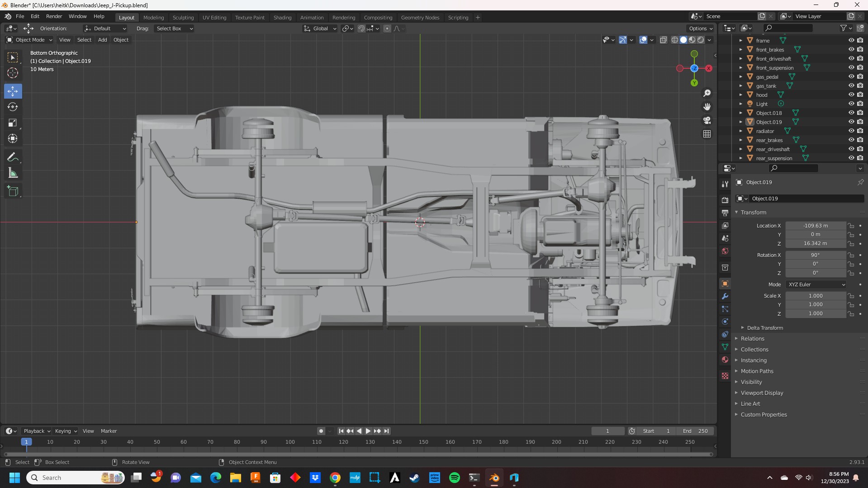Open the Render menu

(x=54, y=16)
